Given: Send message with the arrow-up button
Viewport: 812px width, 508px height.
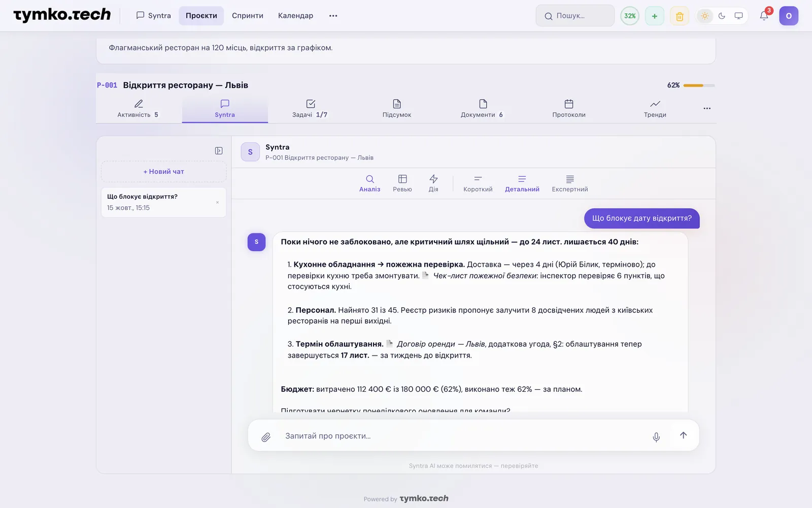Looking at the screenshot, I should tap(684, 435).
